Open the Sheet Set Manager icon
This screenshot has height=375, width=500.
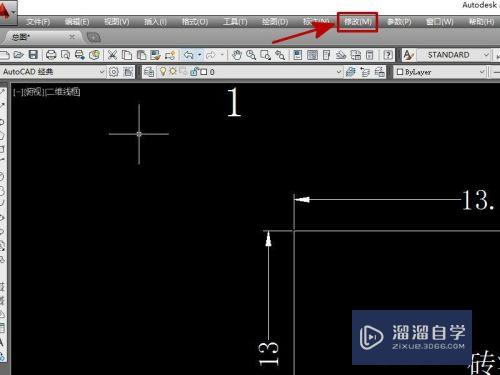tap(341, 55)
